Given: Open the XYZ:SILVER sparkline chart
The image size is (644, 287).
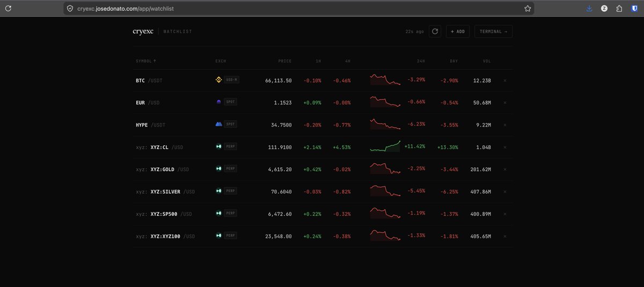Looking at the screenshot, I should (x=385, y=190).
